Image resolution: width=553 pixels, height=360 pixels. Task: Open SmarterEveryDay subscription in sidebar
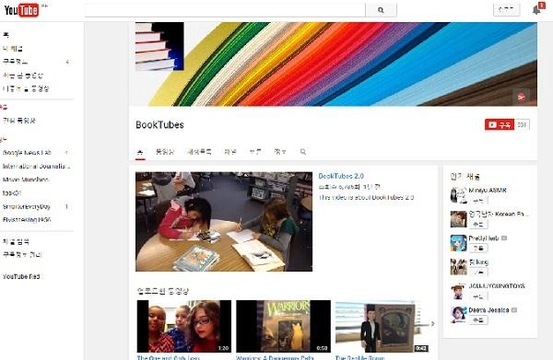(x=26, y=206)
